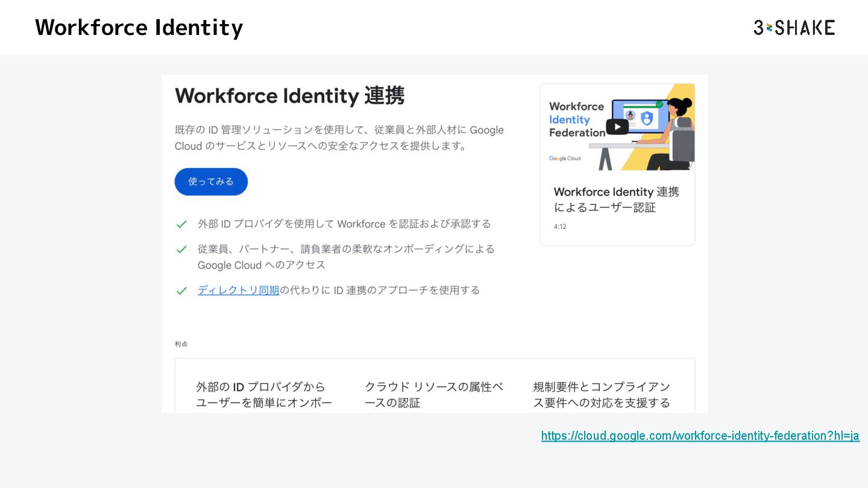This screenshot has height=488, width=868.
Task: Click the green checkmark beside 従業員、パートナー
Action: click(181, 249)
